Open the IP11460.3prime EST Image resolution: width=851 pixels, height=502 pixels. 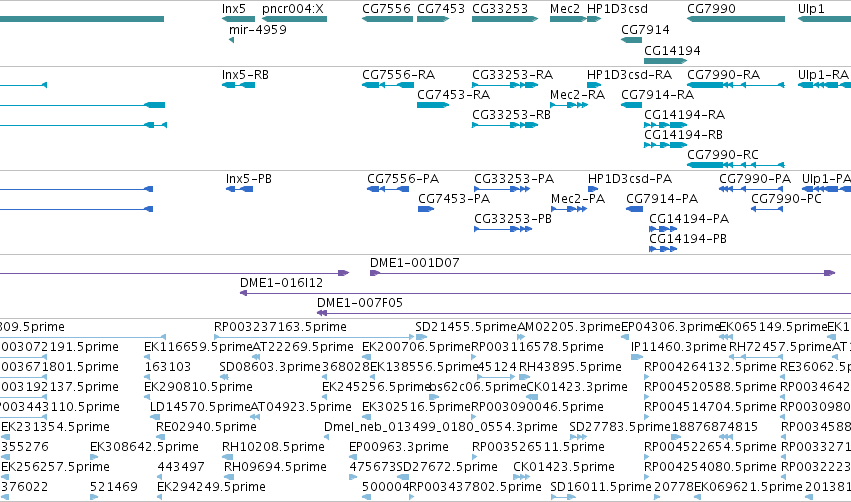(637, 357)
